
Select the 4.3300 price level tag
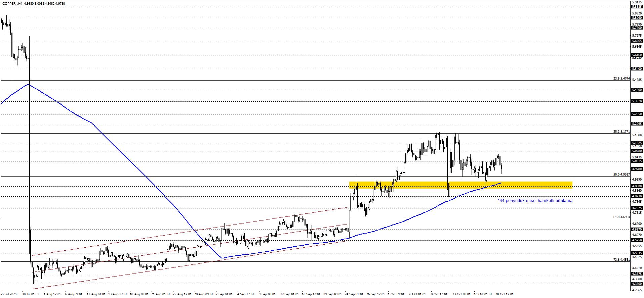[x=637, y=284]
